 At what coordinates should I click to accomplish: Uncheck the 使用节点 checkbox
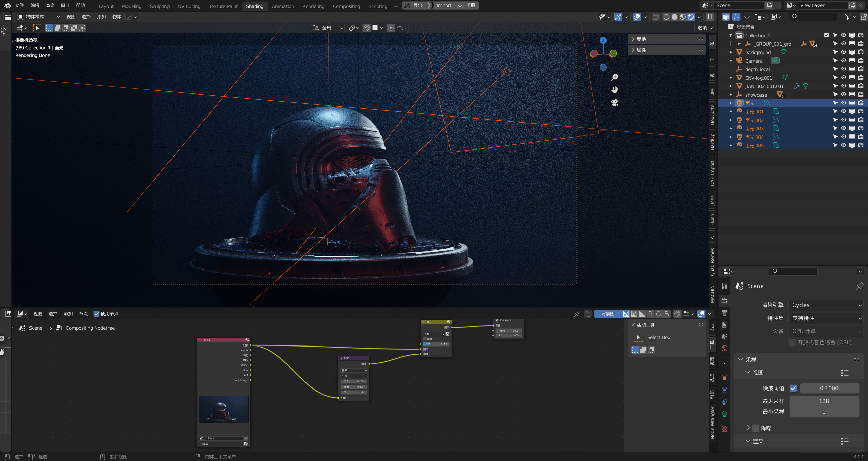point(97,314)
